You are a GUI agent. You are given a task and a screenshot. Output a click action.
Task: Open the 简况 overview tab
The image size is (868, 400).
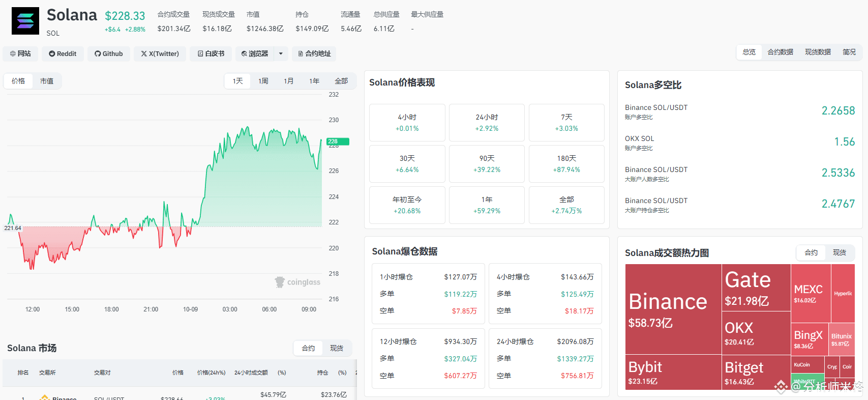pos(849,52)
